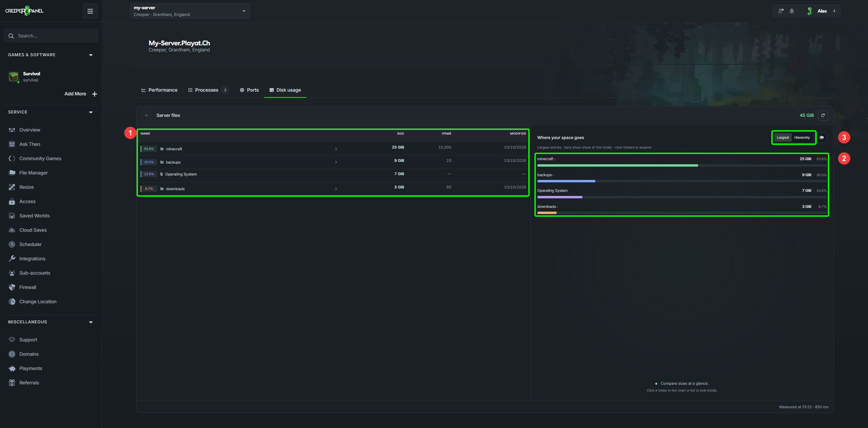Viewport: 868px width, 428px height.
Task: Click the plus icon next to Add More
Action: (95, 94)
